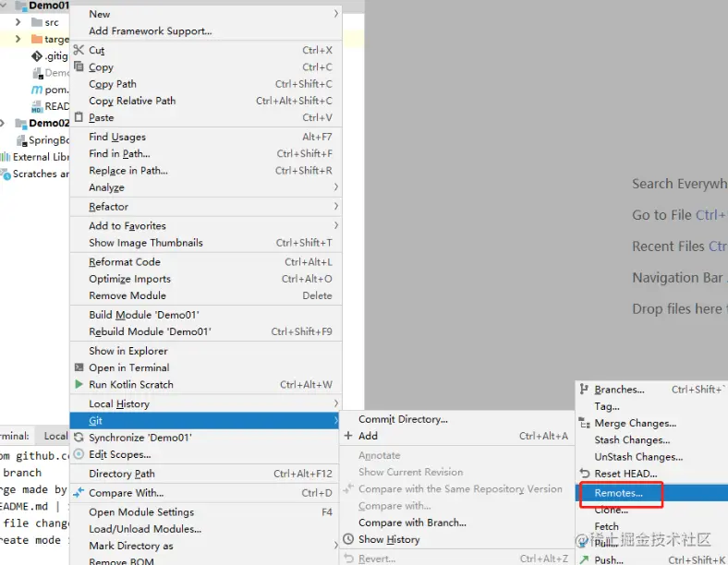
Task: Open Mark Directory as submenu
Action: coord(206,546)
